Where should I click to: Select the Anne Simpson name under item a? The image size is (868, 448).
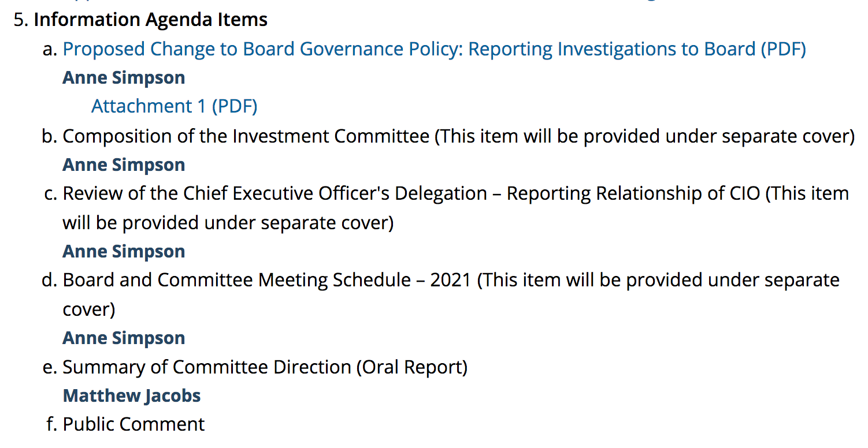[x=124, y=78]
